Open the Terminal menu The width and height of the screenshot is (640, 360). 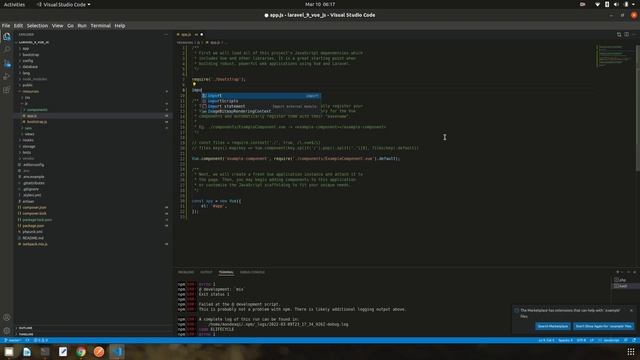click(x=100, y=26)
